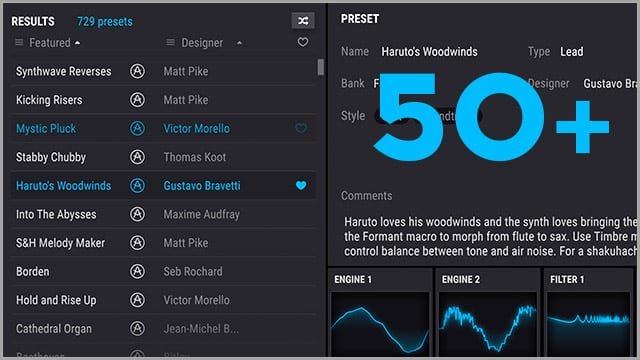The height and width of the screenshot is (360, 640).
Task: Sort by Designer column arrow
Action: point(240,42)
